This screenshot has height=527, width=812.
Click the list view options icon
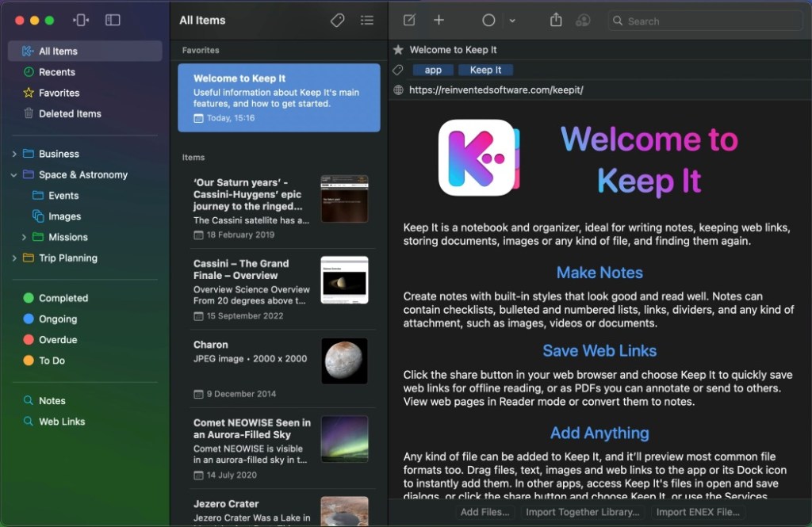click(366, 20)
